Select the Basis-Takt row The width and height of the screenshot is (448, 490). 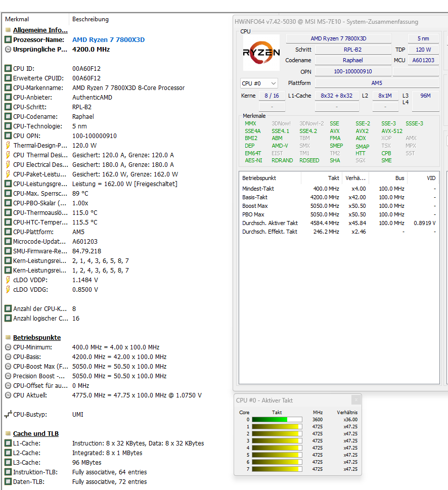click(339, 197)
